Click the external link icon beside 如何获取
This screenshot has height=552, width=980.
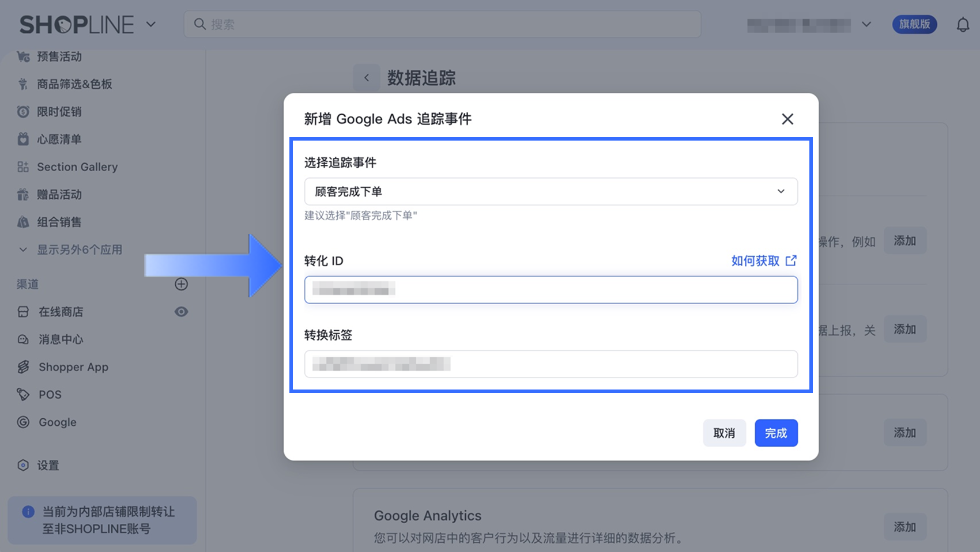791,261
